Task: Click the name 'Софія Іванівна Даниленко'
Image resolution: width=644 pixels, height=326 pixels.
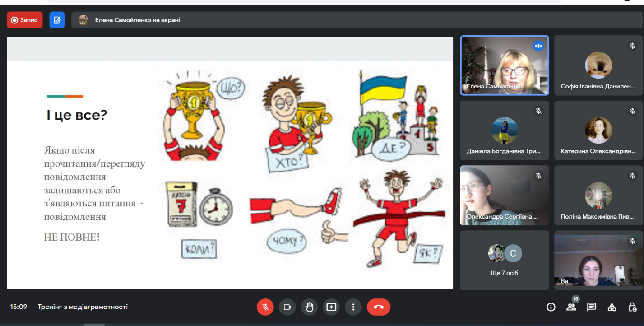Action: [x=598, y=86]
